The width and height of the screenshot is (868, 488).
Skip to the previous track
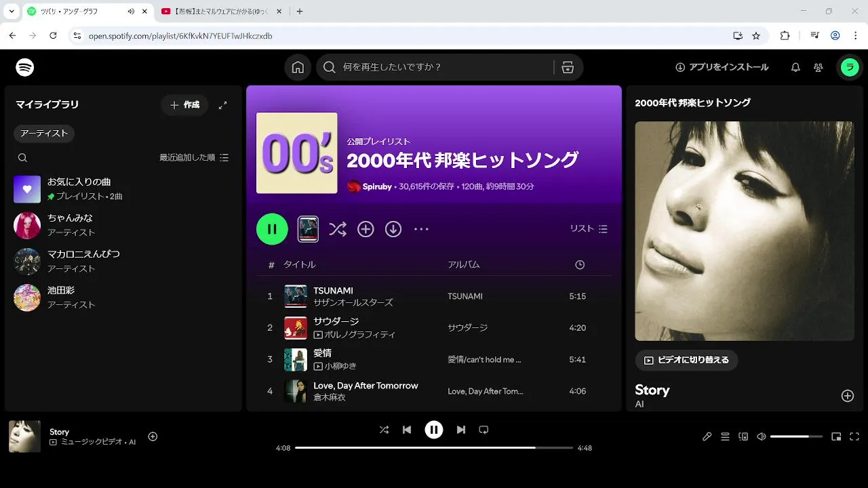(x=407, y=430)
